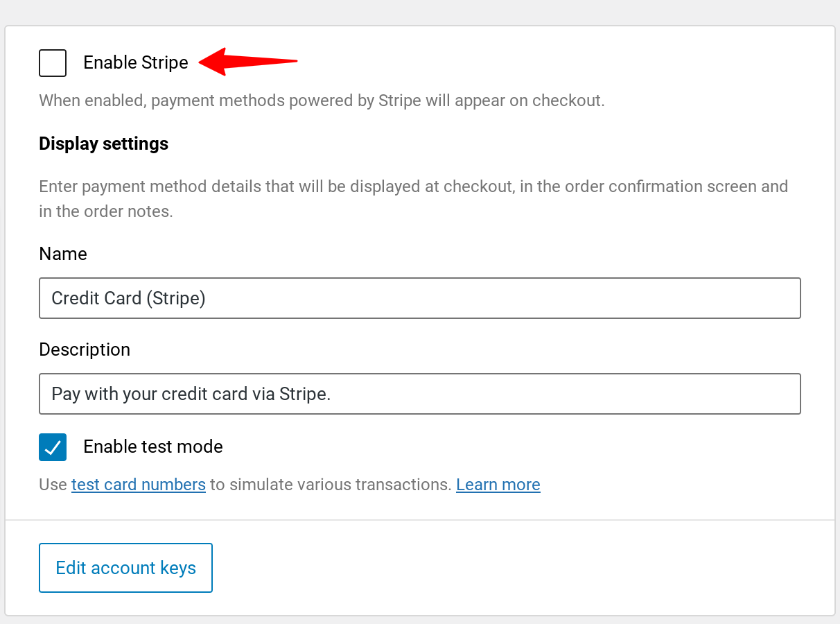Open Learn more about test mode
The image size is (840, 624).
(x=498, y=485)
